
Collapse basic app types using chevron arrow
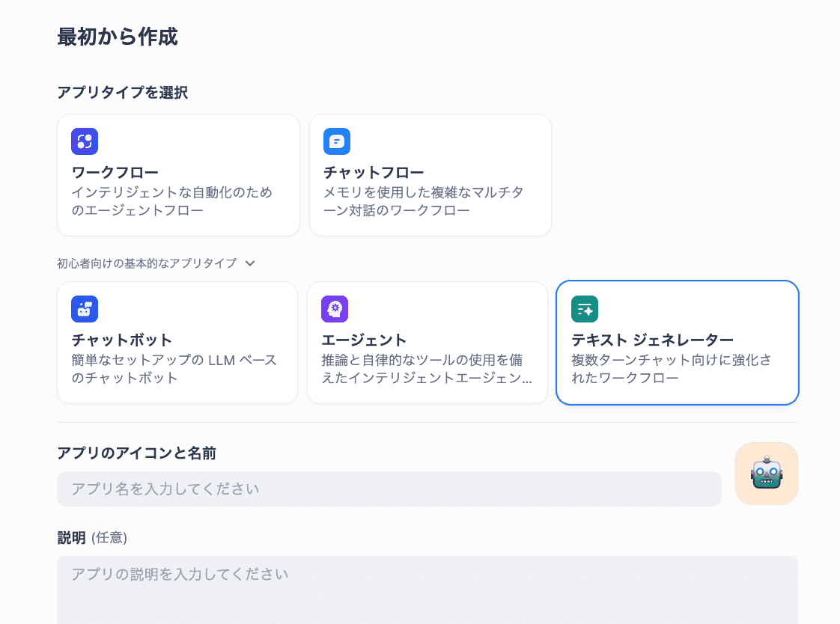[x=250, y=263]
